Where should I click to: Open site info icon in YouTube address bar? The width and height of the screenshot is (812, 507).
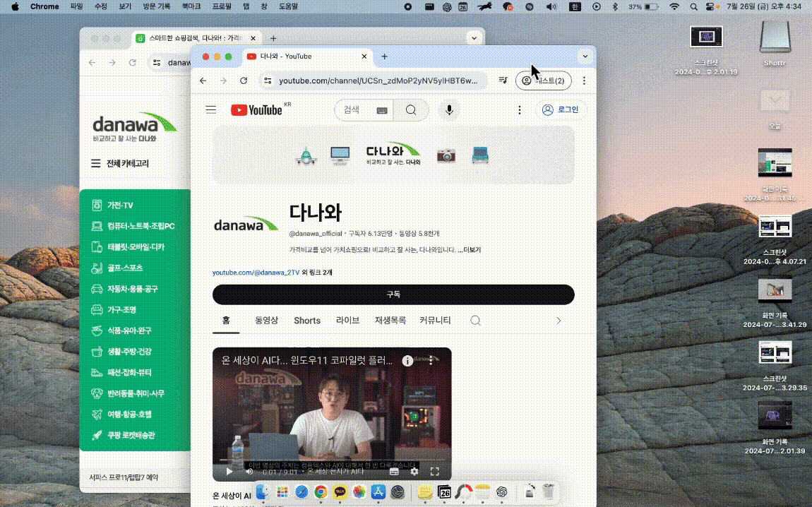pyautogui.click(x=268, y=80)
